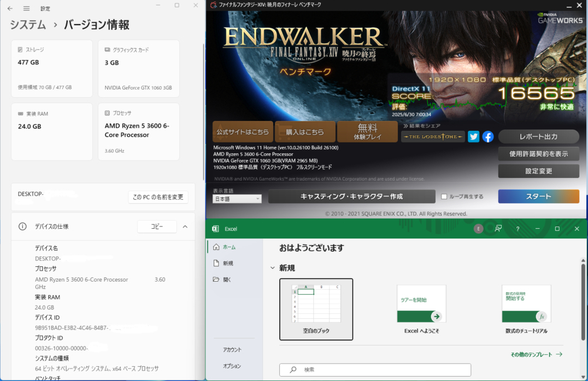Click the FFXIV benchmark app icon in title bar
This screenshot has width=588, height=381.
coord(213,5)
